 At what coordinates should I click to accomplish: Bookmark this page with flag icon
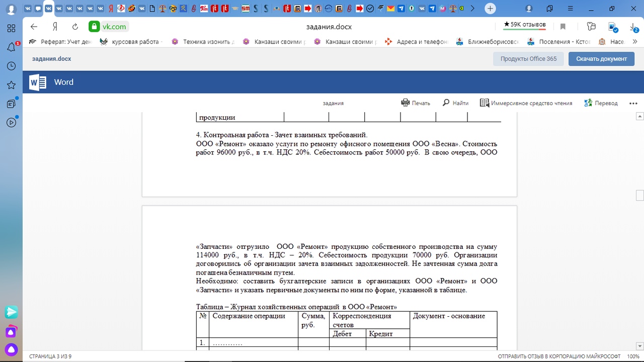[563, 27]
